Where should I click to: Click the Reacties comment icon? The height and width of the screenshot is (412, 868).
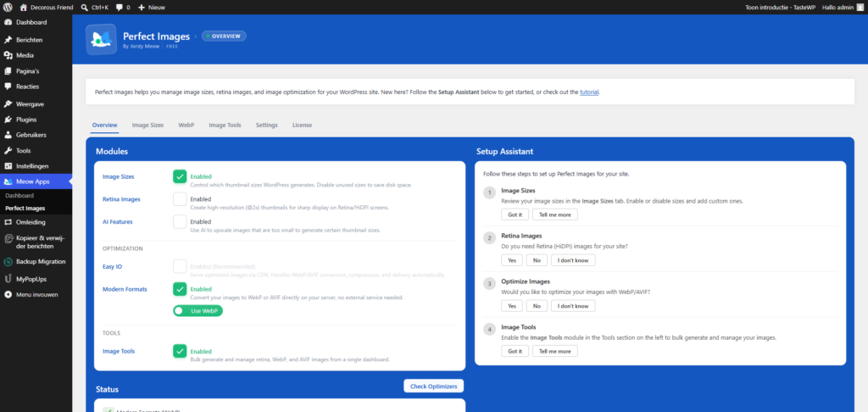8,86
